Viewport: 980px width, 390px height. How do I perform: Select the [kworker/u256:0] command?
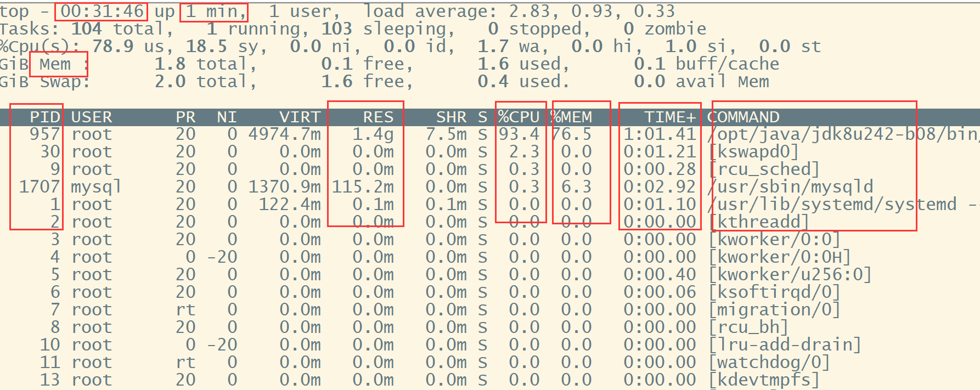coord(790,274)
